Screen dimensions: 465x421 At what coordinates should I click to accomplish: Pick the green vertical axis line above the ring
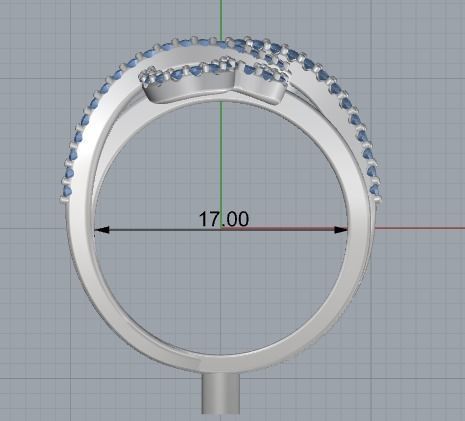[x=221, y=19]
